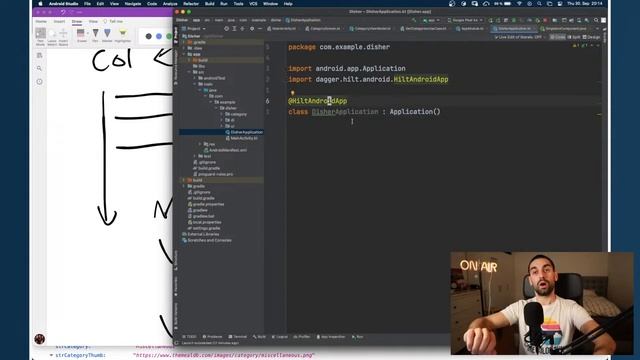Image resolution: width=640 pixels, height=360 pixels.
Task: Select MainActivity.kt in project tree
Action: pos(242,138)
